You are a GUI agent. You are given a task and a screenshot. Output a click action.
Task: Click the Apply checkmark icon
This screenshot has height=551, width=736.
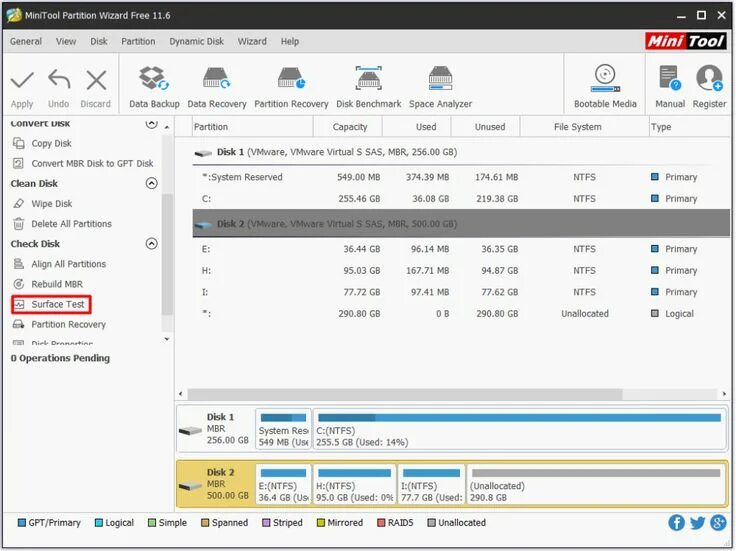(x=22, y=80)
